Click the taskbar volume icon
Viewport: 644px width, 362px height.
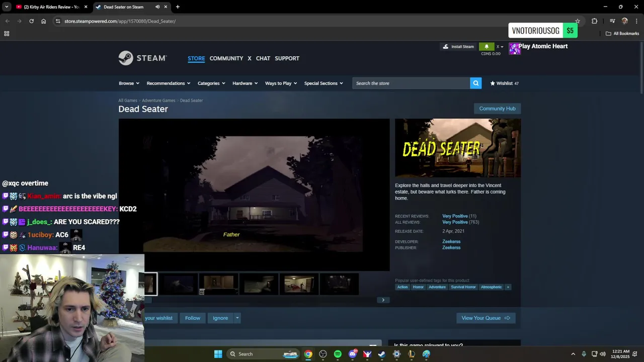[603, 354]
